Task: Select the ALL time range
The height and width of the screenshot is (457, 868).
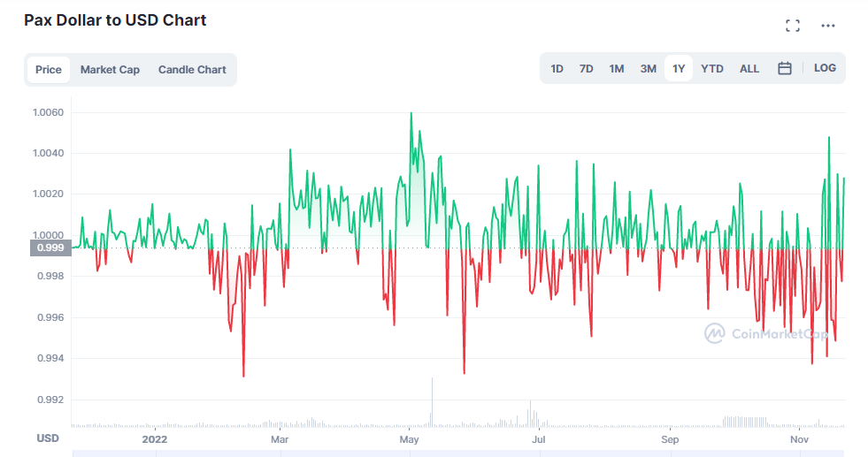Action: coord(749,69)
